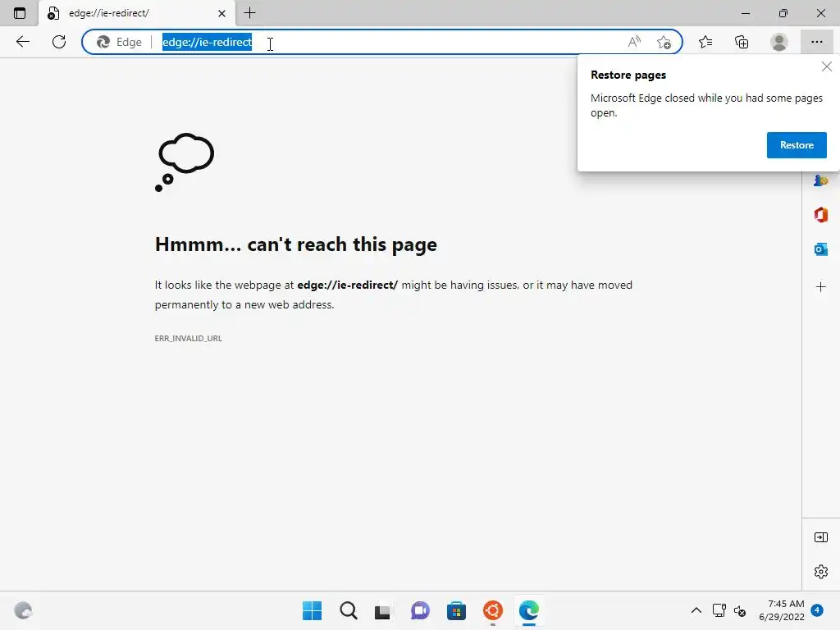The height and width of the screenshot is (630, 840).
Task: Go back using the back arrow
Action: click(22, 42)
